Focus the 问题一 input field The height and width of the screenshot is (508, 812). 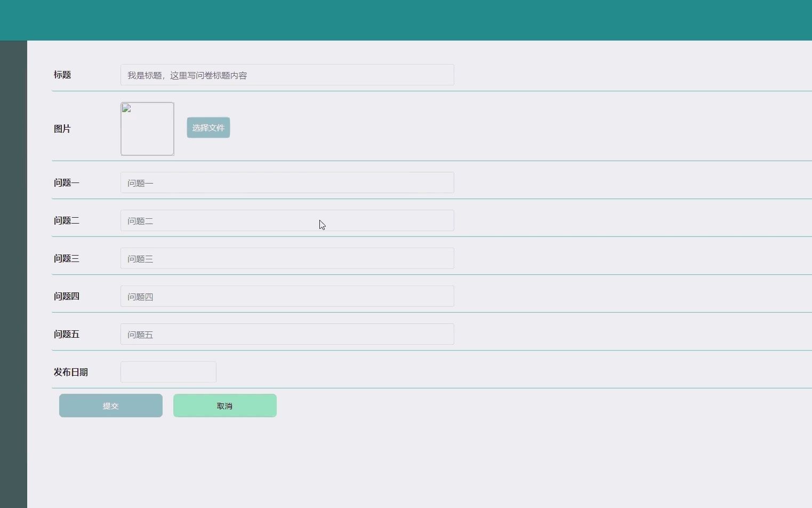click(287, 182)
